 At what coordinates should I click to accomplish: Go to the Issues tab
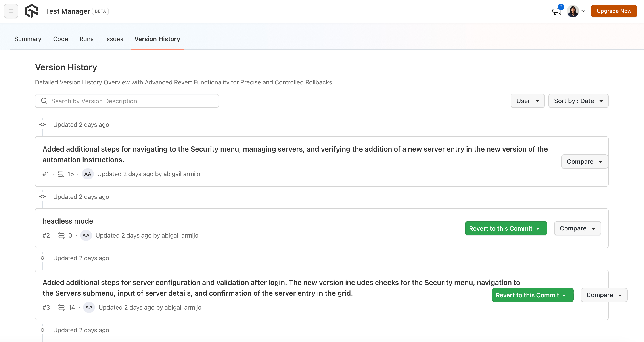(x=114, y=39)
